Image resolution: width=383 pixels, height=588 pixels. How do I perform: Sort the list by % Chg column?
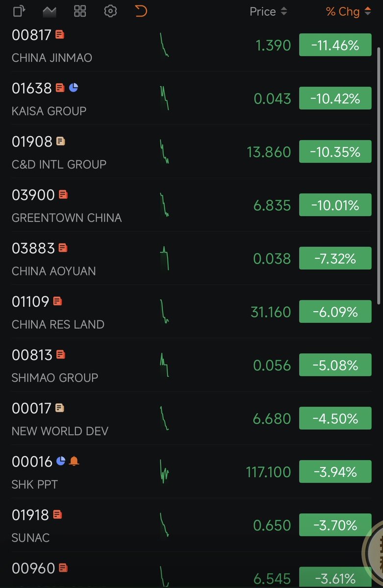(x=349, y=11)
